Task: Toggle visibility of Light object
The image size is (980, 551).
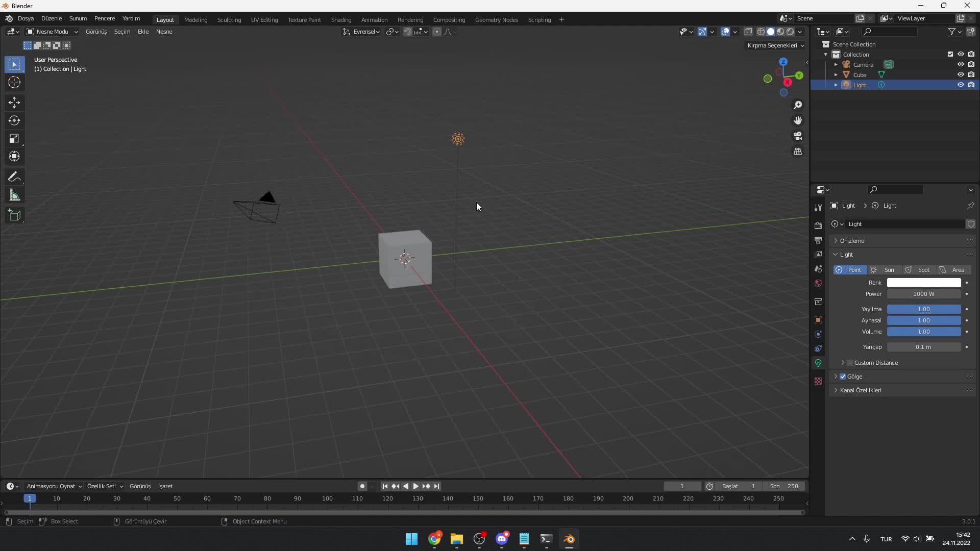Action: [960, 84]
